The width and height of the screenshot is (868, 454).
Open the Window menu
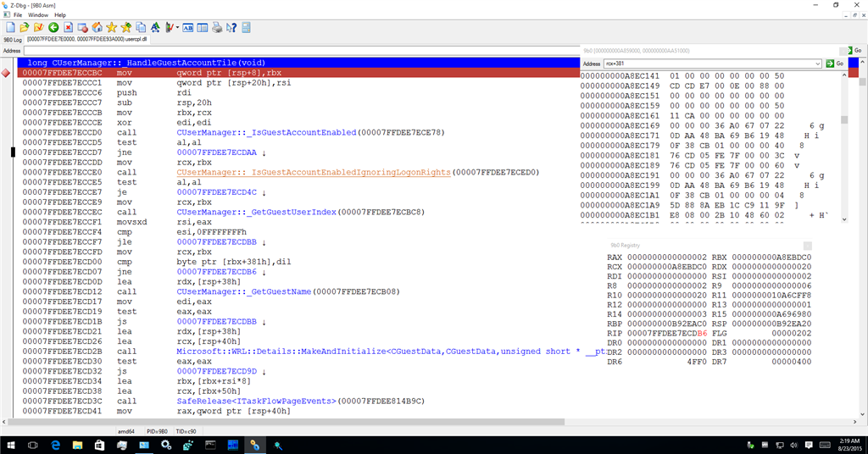[x=38, y=15]
